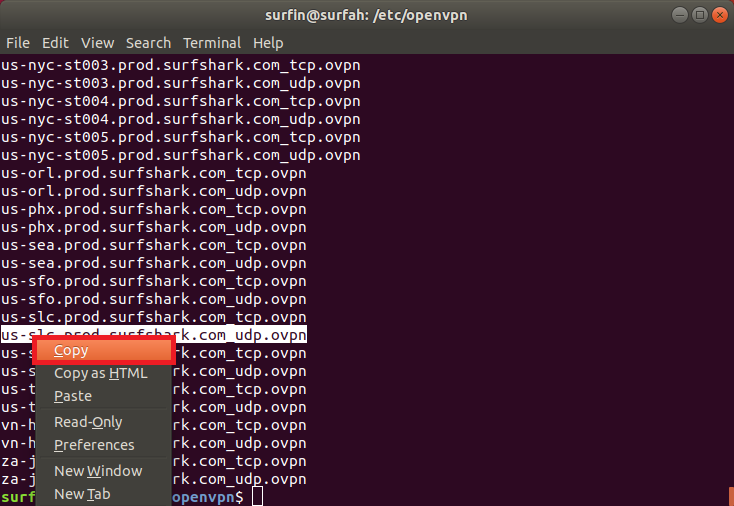734x506 pixels.
Task: Click us-phx.prod.surfshark.com_udp.ovpn line
Action: (154, 227)
